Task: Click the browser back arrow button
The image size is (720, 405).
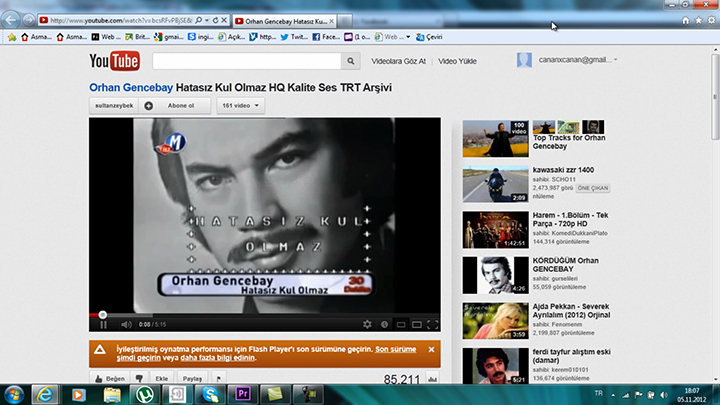Action: [x=11, y=20]
